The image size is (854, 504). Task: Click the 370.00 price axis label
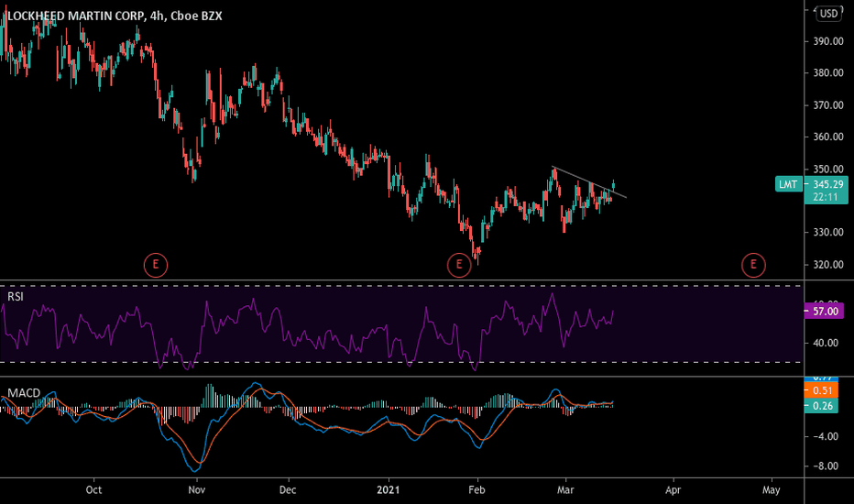828,105
